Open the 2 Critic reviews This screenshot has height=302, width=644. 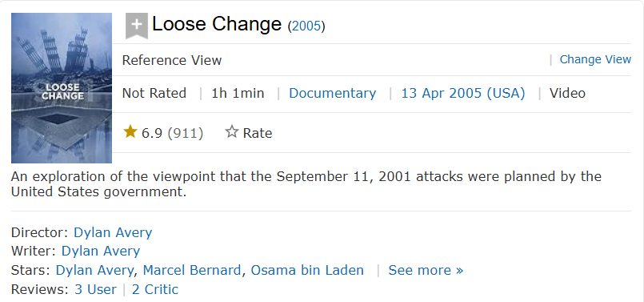(155, 289)
